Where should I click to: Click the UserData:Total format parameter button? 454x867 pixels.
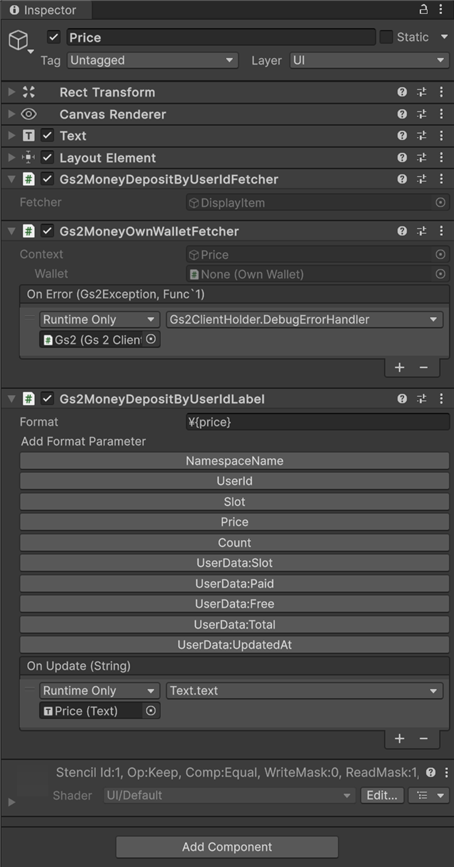pyautogui.click(x=234, y=625)
